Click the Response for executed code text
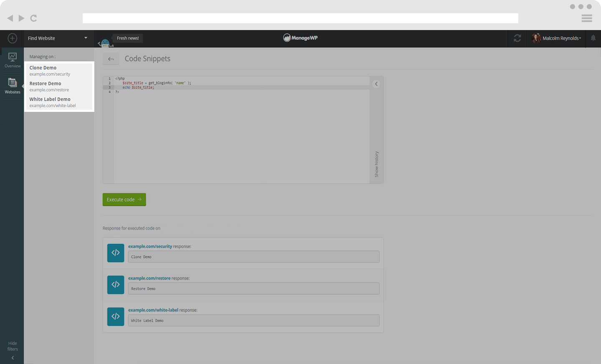The height and width of the screenshot is (364, 601). coord(131,228)
